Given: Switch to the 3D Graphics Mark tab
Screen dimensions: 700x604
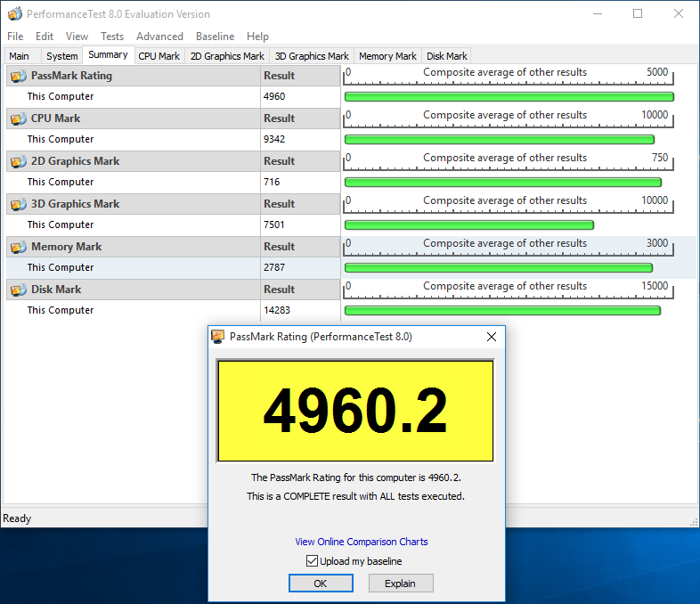Looking at the screenshot, I should (x=312, y=56).
